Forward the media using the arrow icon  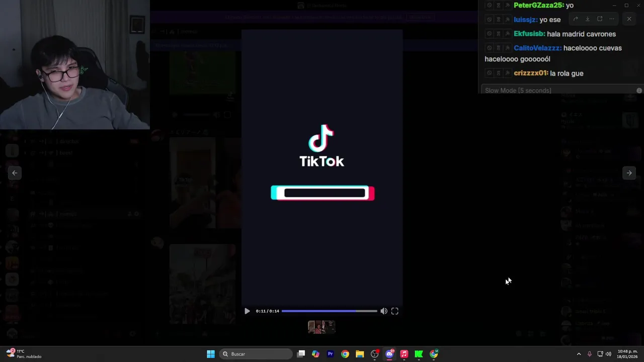click(x=576, y=19)
